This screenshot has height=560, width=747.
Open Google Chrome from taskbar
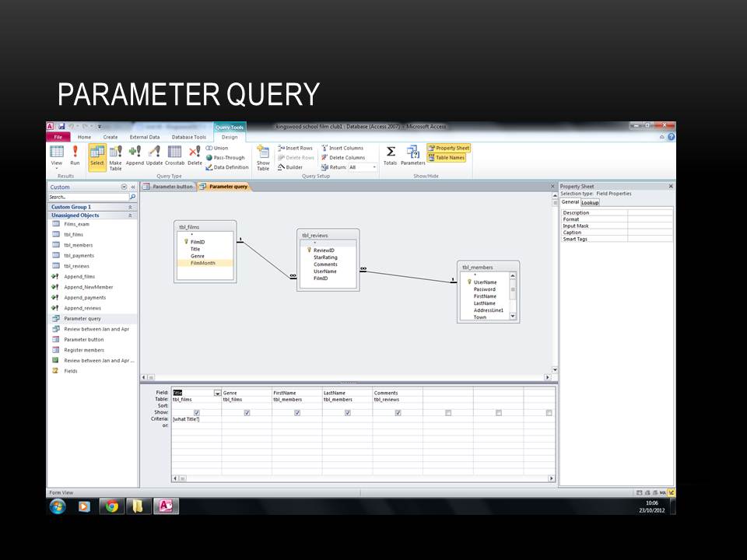111,506
